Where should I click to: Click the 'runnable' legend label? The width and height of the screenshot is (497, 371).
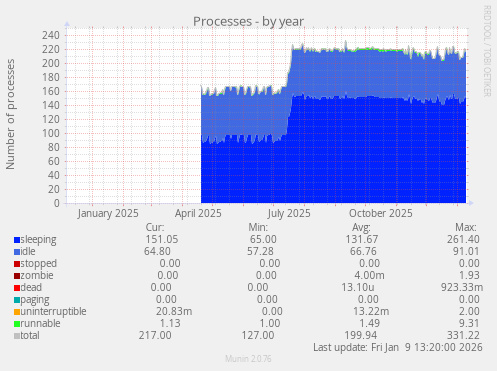(x=40, y=323)
